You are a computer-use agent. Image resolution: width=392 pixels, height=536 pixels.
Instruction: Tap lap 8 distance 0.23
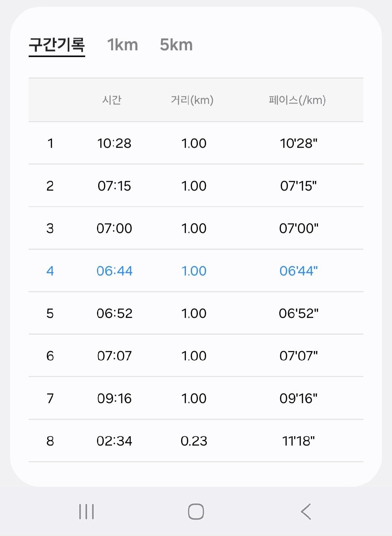coord(194,441)
